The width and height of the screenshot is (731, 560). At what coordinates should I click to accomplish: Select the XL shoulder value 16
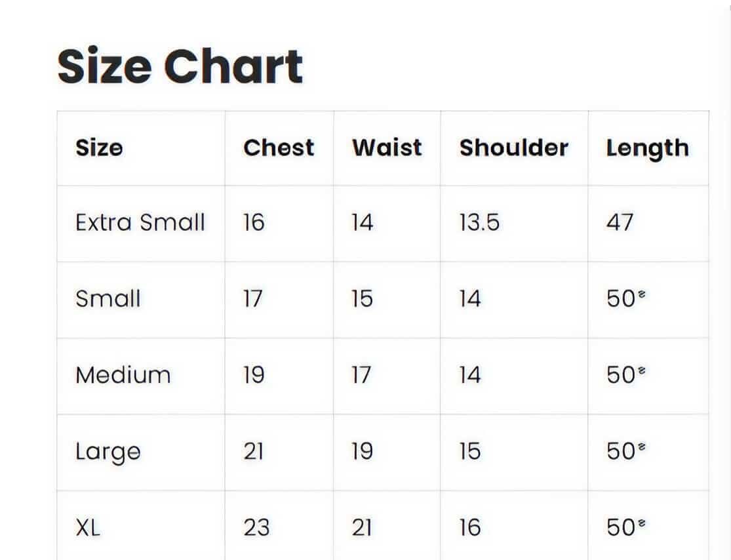469,527
